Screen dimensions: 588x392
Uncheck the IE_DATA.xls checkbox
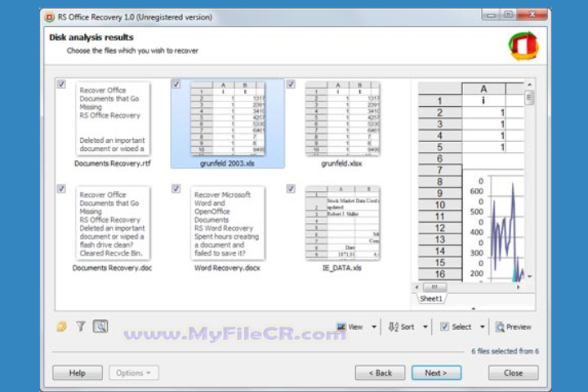(x=291, y=189)
